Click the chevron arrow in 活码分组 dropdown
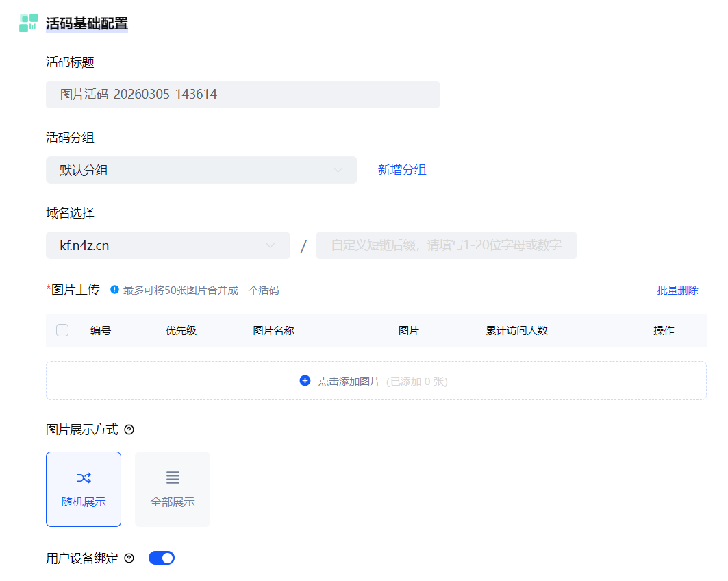 (338, 170)
